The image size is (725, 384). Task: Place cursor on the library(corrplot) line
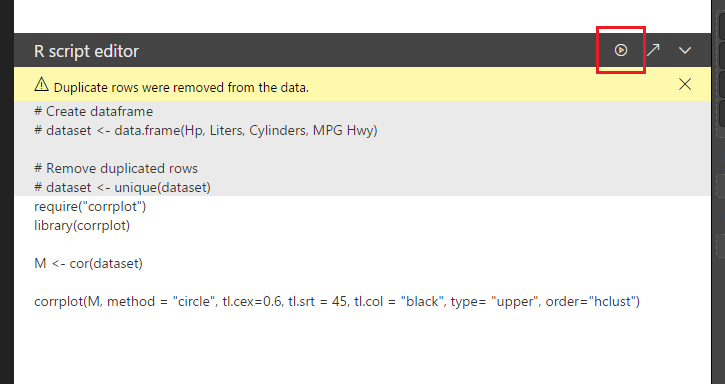click(x=82, y=225)
